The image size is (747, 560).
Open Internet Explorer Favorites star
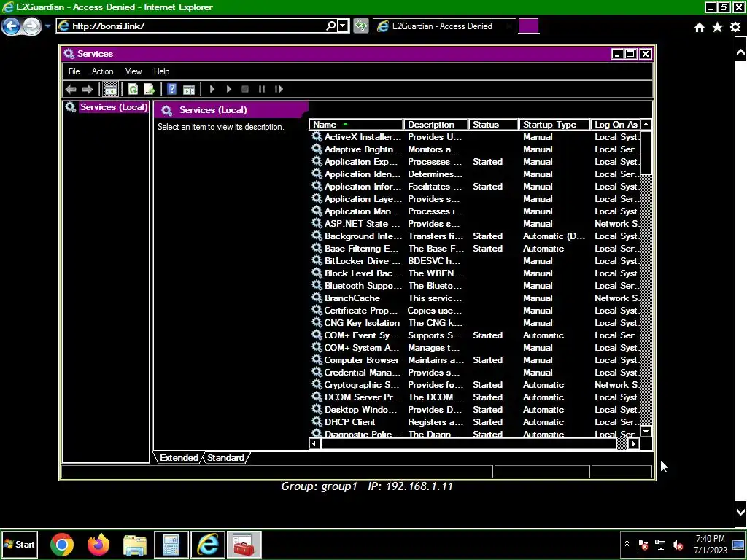(717, 28)
